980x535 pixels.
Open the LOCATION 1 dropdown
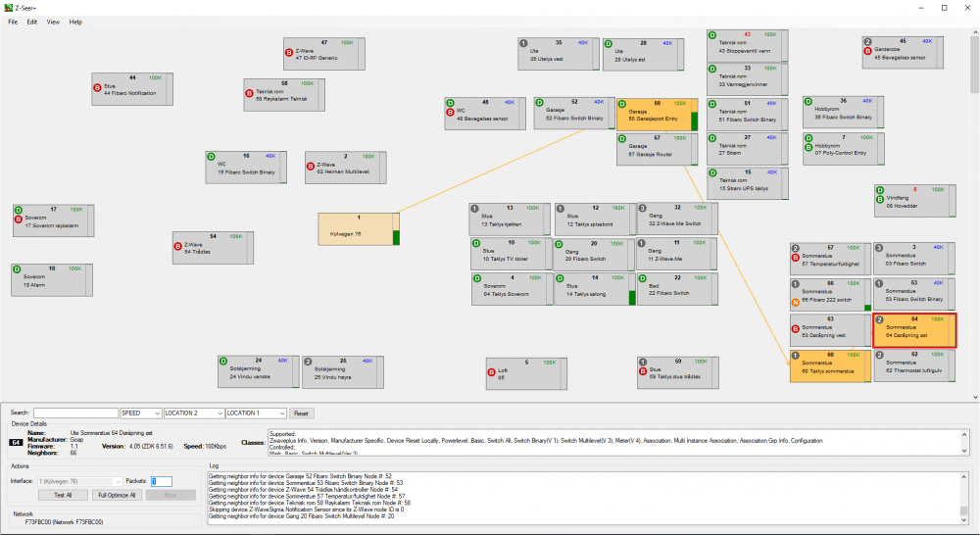256,413
